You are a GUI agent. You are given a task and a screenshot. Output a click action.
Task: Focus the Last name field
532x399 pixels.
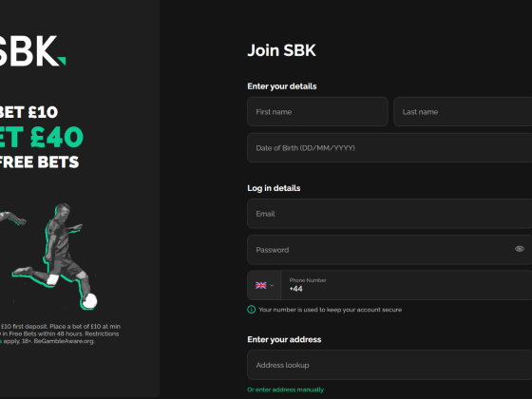(x=463, y=112)
